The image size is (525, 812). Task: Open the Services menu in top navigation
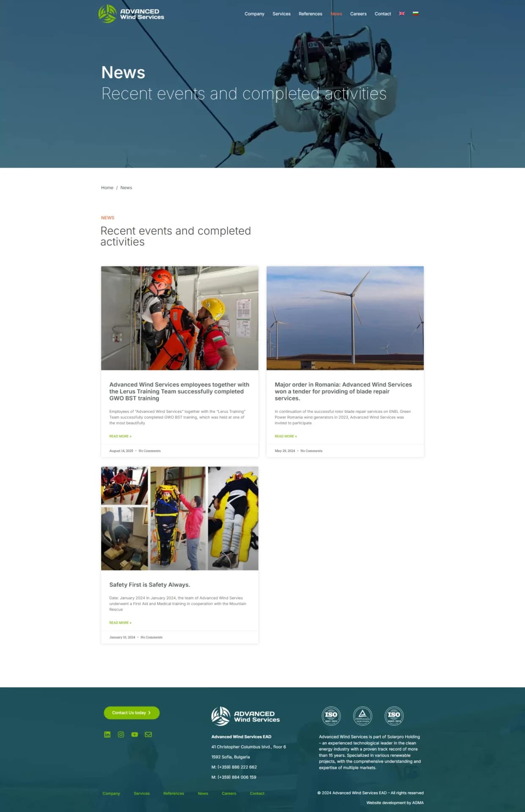[x=281, y=14]
